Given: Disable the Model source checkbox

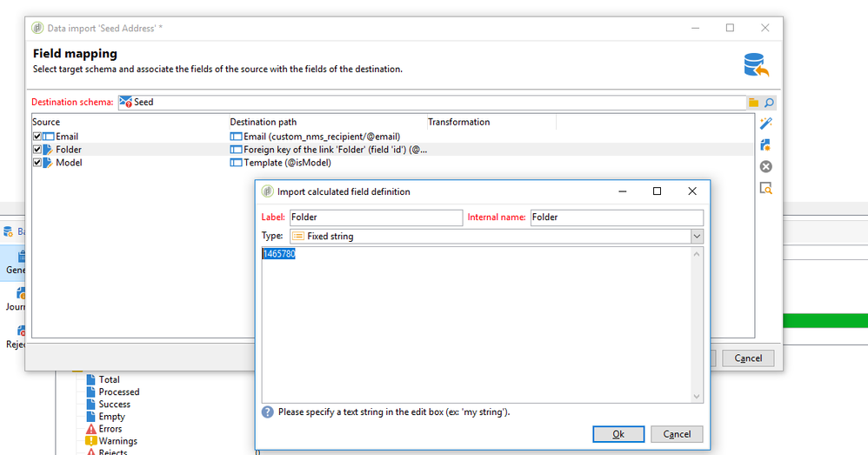Looking at the screenshot, I should [37, 163].
